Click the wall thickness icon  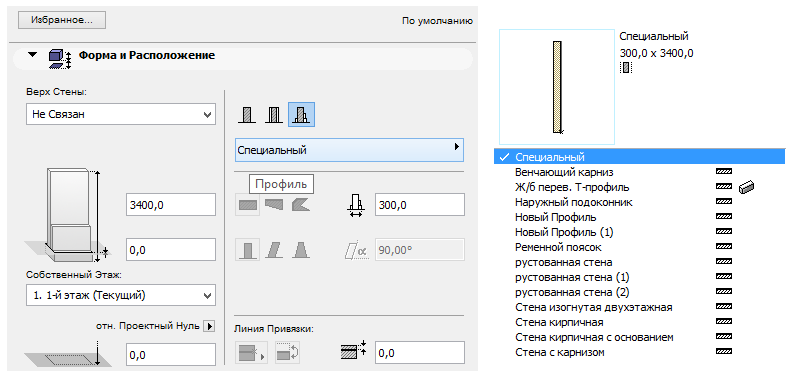[356, 206]
